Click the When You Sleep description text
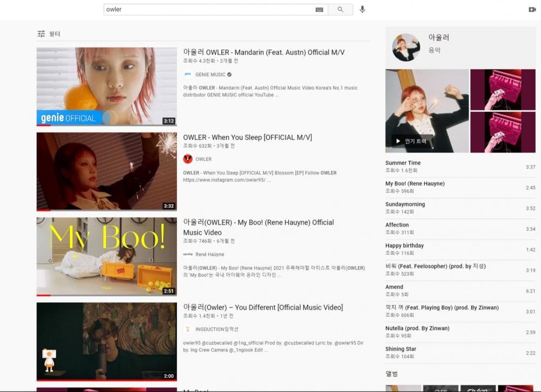This screenshot has height=392, width=541. pyautogui.click(x=260, y=176)
